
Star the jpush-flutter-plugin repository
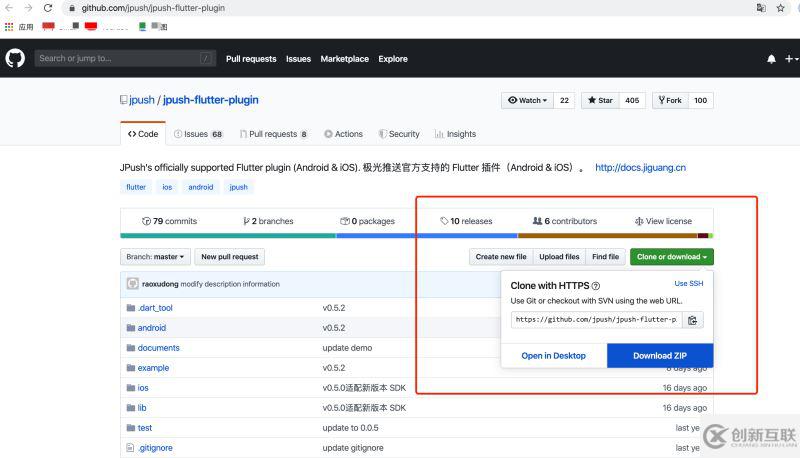coord(600,100)
